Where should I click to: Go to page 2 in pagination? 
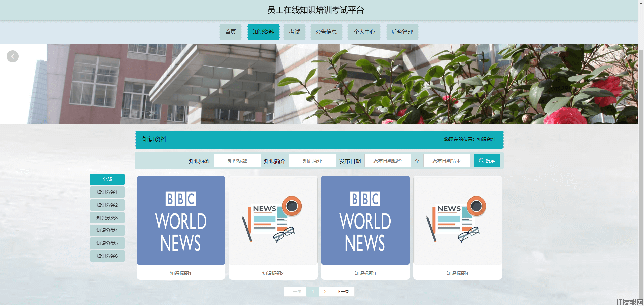click(325, 292)
